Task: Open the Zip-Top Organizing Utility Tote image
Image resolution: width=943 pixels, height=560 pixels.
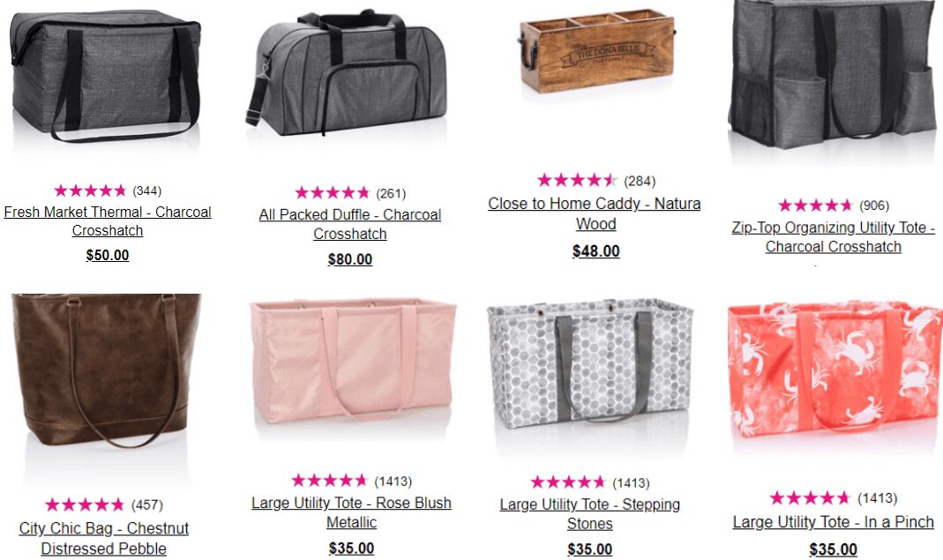Action: tap(833, 74)
